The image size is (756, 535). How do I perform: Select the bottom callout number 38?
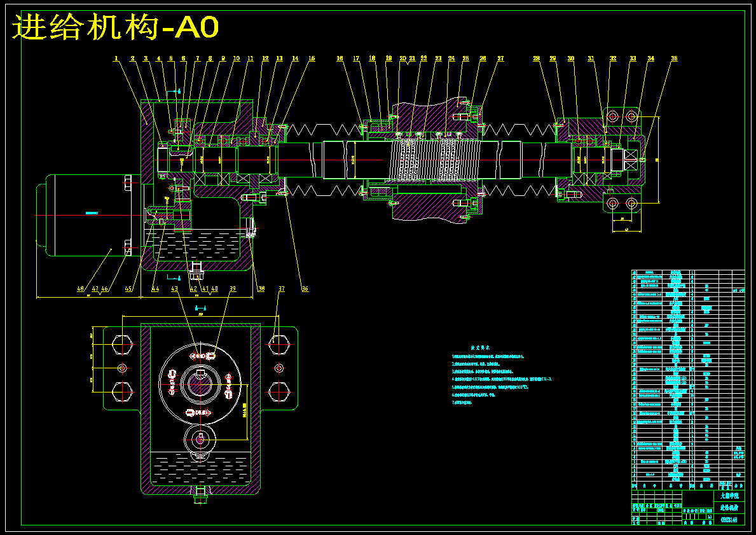tap(261, 289)
